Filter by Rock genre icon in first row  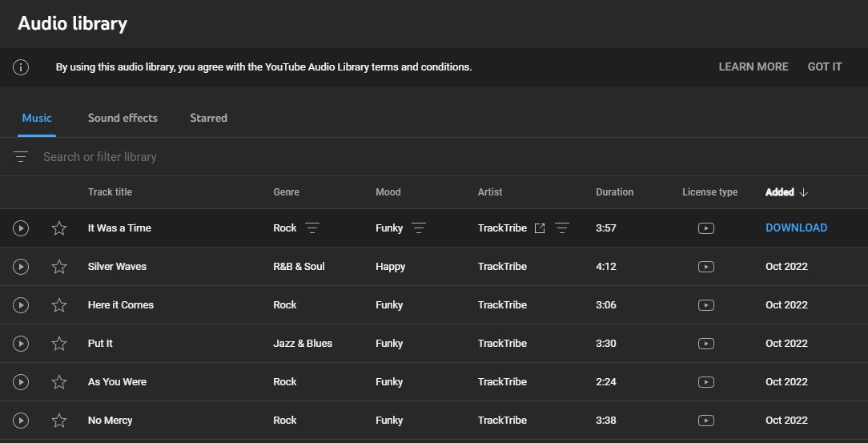coord(312,228)
